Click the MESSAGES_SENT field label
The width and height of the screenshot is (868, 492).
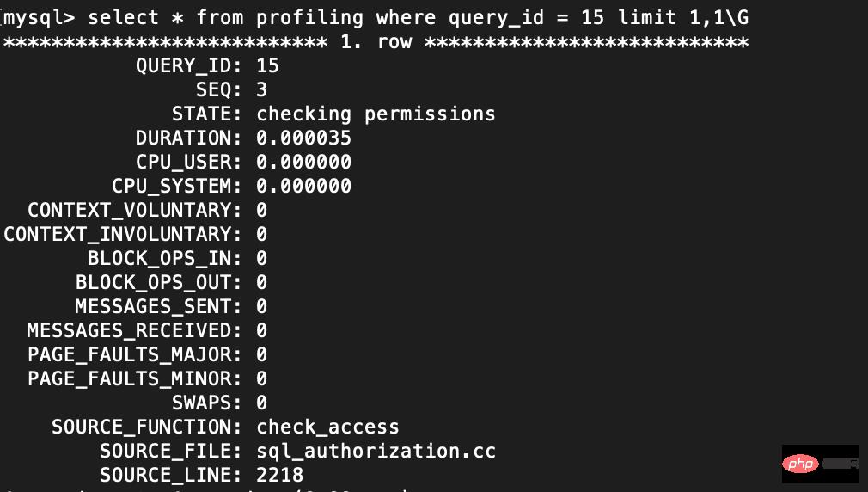(158, 306)
